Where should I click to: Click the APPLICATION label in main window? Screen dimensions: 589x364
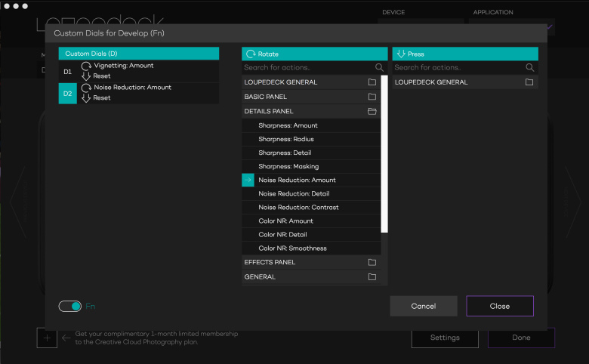click(x=493, y=12)
